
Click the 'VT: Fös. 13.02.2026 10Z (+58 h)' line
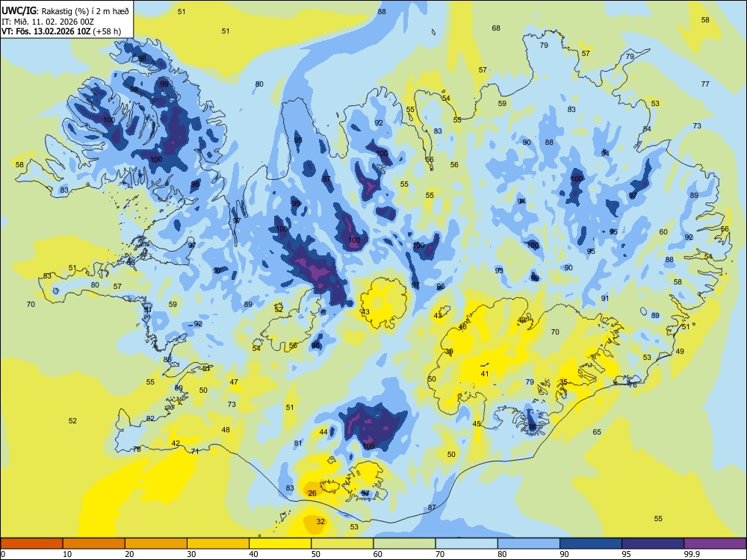coord(61,31)
